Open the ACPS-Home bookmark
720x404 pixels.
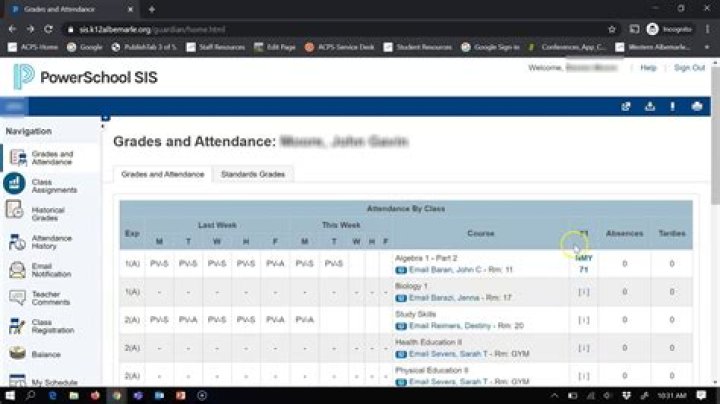[33, 47]
